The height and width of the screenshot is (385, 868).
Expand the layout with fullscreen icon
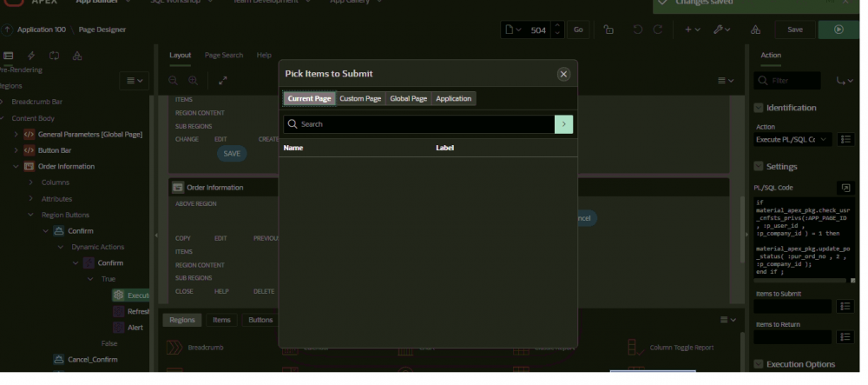point(223,81)
